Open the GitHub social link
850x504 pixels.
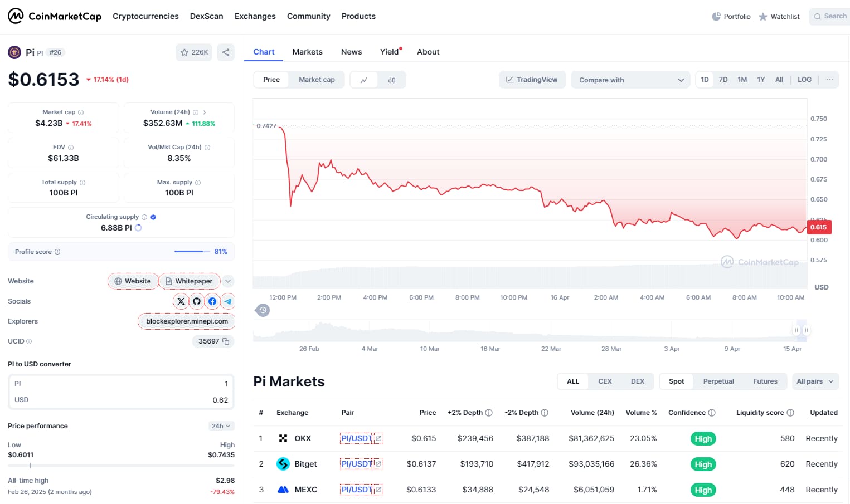pos(196,301)
